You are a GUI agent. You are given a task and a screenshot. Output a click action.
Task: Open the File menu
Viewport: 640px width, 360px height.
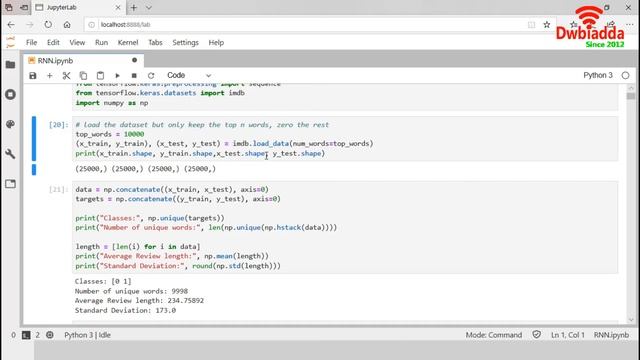click(31, 42)
